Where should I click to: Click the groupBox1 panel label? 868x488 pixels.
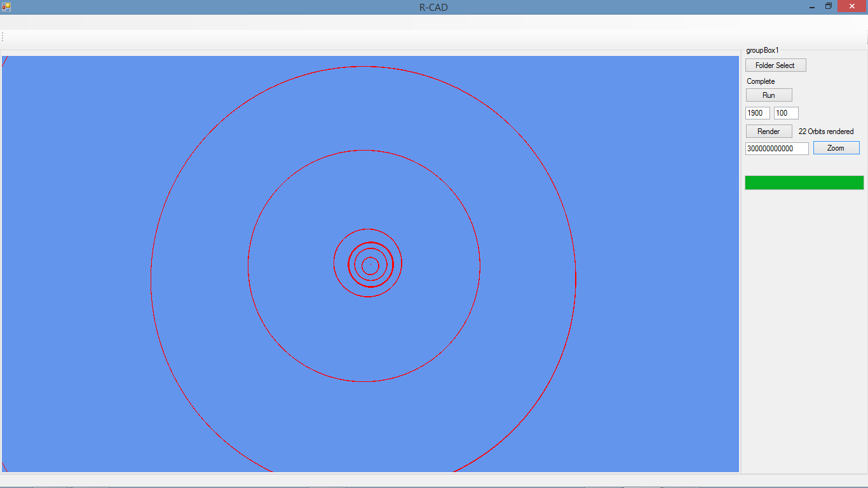pos(762,50)
